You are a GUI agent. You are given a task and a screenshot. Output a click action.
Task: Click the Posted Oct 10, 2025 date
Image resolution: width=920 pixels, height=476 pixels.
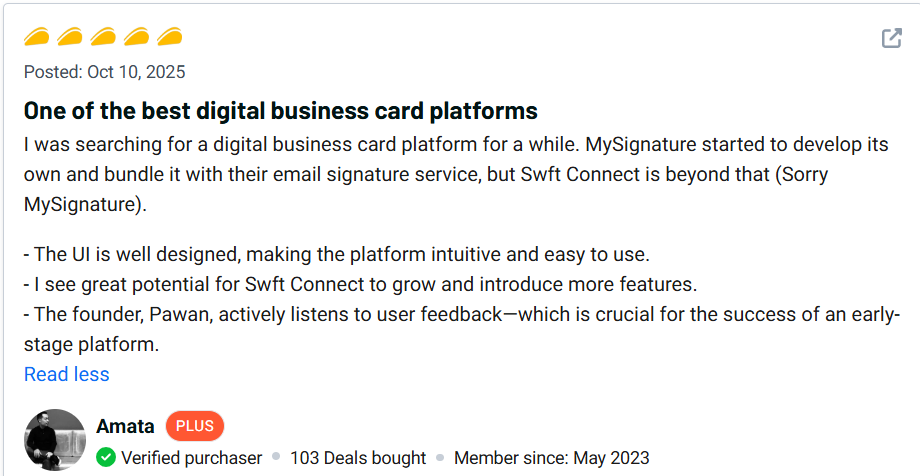coord(104,72)
